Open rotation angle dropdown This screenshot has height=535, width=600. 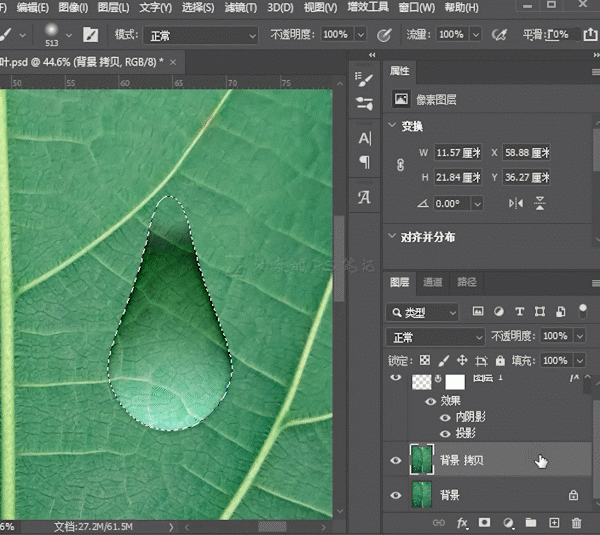pos(477,204)
